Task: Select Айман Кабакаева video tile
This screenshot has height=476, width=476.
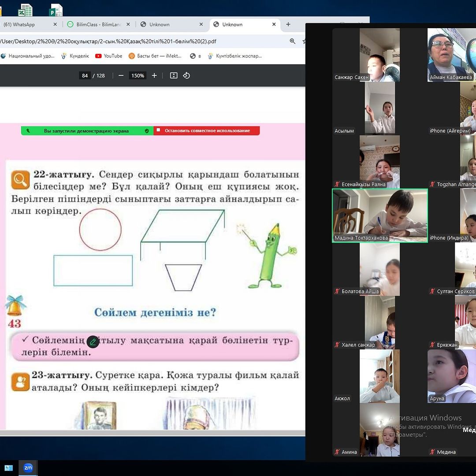Action: coord(452,55)
